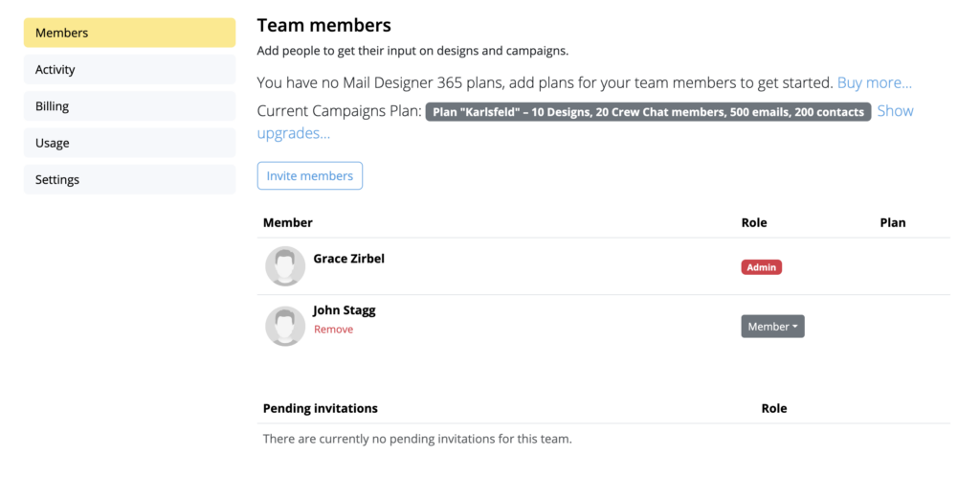
Task: Click the Invite members button
Action: point(310,175)
